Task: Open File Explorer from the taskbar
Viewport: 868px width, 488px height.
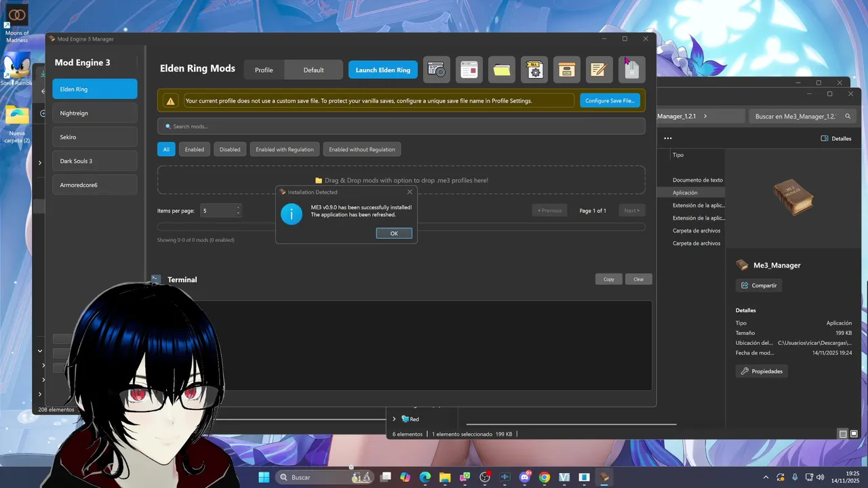Action: [x=446, y=477]
